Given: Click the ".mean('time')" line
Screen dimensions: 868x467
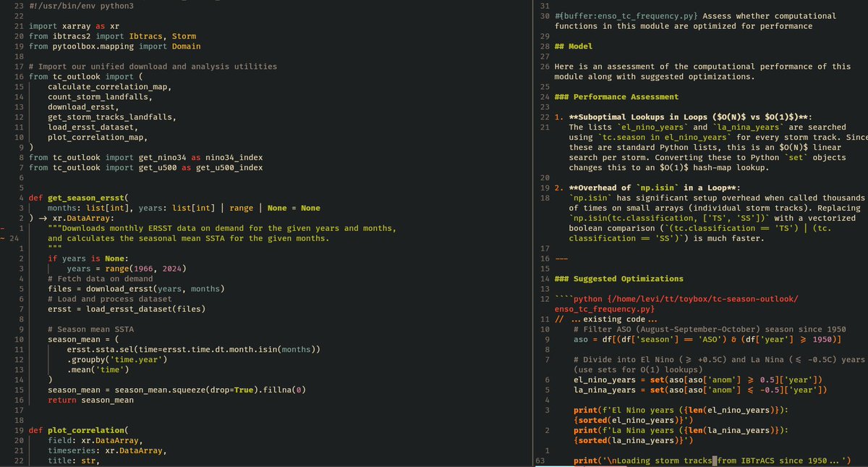Looking at the screenshot, I should [98, 370].
